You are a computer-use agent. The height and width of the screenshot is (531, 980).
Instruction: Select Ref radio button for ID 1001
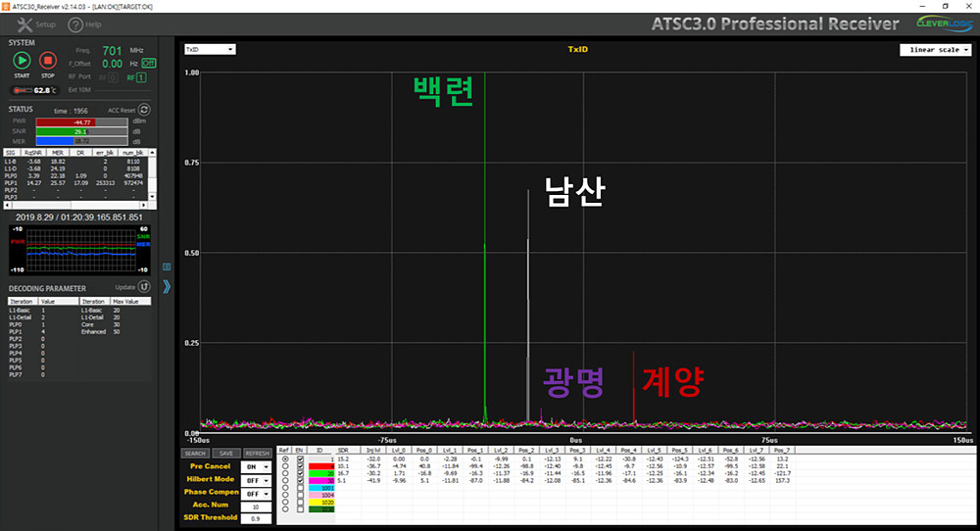coord(285,488)
